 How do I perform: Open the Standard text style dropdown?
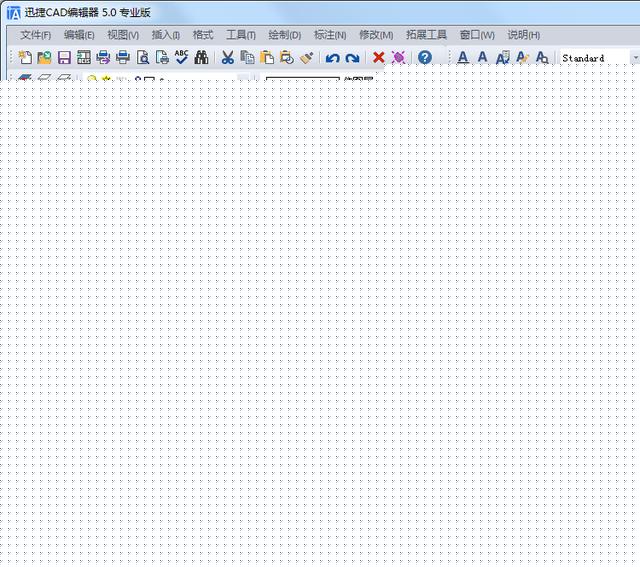pyautogui.click(x=635, y=58)
